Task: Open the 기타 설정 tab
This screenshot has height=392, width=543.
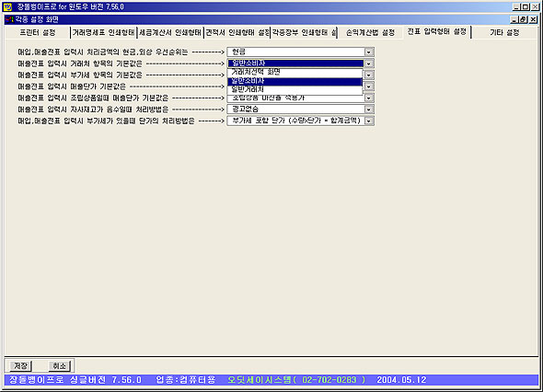Action: [x=504, y=32]
